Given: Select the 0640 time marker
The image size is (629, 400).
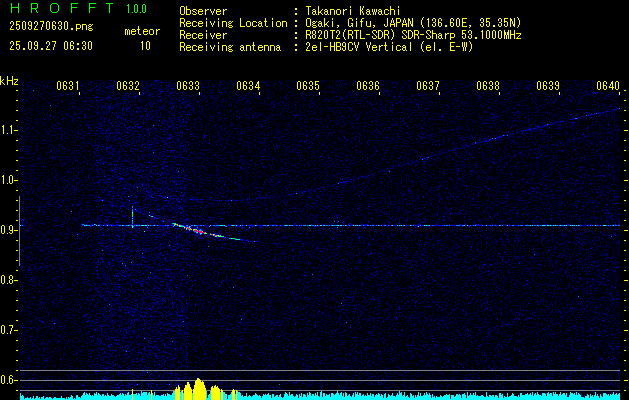Looking at the screenshot, I should coord(608,86).
